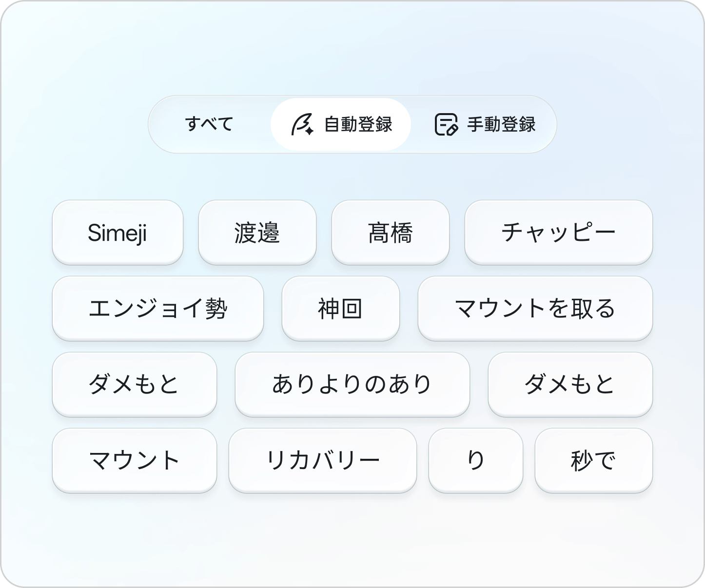Click the feather sparkle auto-register icon
Image resolution: width=705 pixels, height=588 pixels.
click(302, 124)
